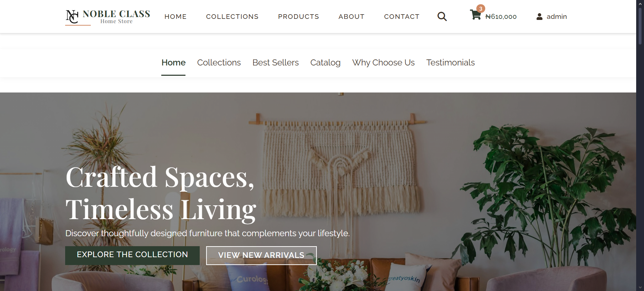The width and height of the screenshot is (644, 291).
Task: Go to the CONTACT page
Action: pyautogui.click(x=402, y=17)
